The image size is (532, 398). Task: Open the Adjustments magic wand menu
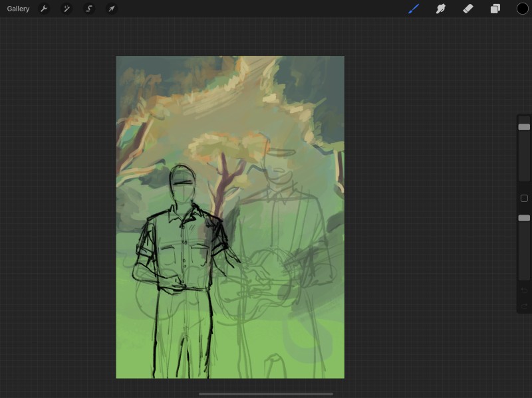click(x=66, y=9)
